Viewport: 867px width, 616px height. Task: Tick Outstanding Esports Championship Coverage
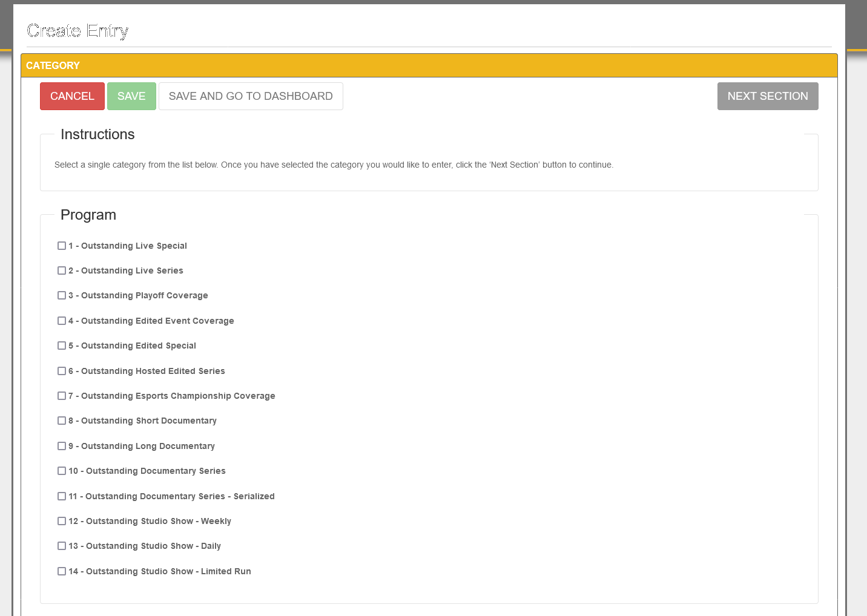point(62,396)
